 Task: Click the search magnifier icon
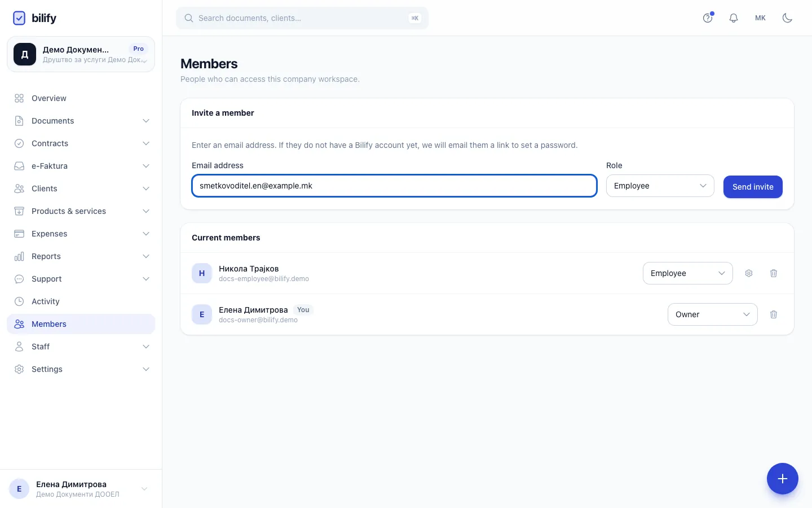click(189, 18)
